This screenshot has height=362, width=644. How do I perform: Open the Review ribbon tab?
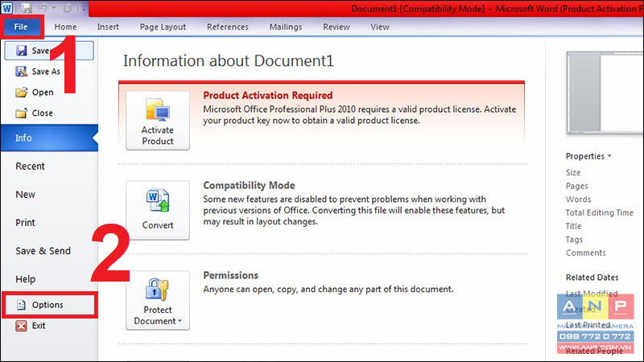tap(336, 27)
